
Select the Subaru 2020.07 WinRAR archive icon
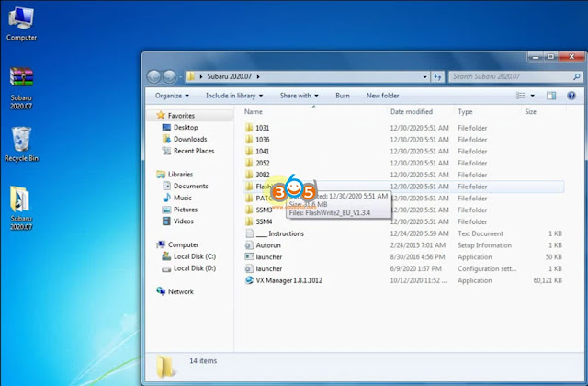tap(21, 77)
